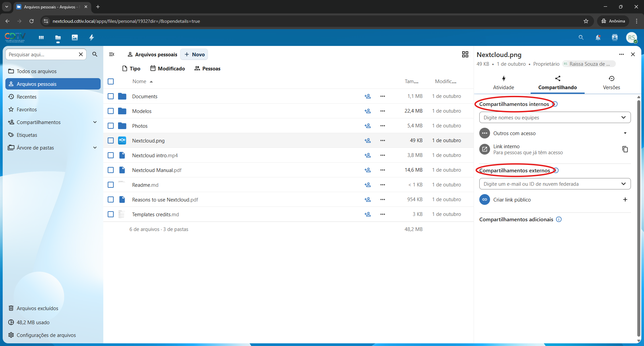The image size is (644, 346).
Task: Click the Novo button
Action: (194, 54)
